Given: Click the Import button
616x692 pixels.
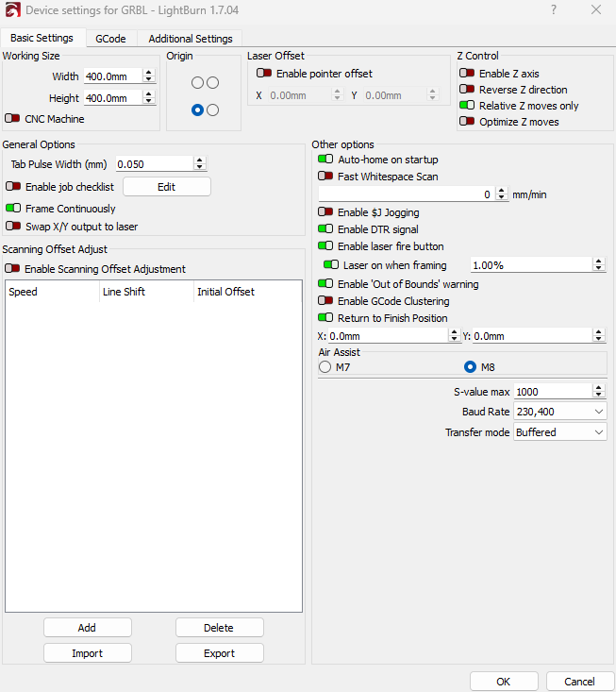Looking at the screenshot, I should tap(88, 653).
